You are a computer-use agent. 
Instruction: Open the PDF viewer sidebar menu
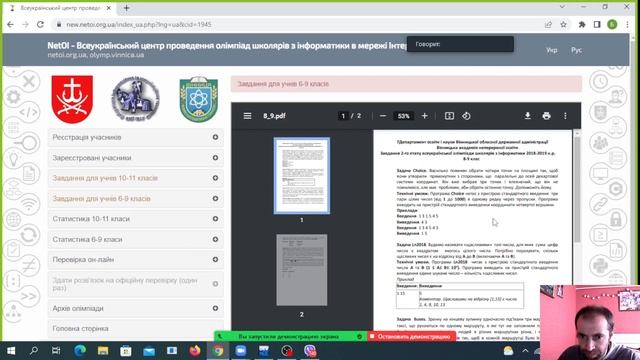[247, 116]
